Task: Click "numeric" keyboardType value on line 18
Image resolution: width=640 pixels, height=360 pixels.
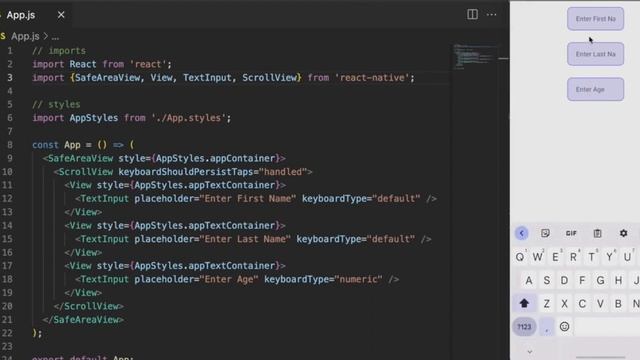Action: pos(358,280)
